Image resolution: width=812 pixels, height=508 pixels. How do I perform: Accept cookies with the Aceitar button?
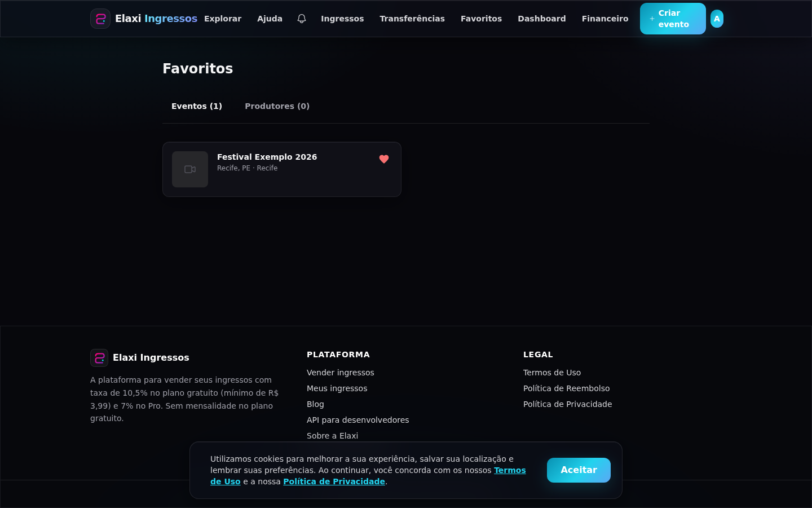pyautogui.click(x=579, y=470)
